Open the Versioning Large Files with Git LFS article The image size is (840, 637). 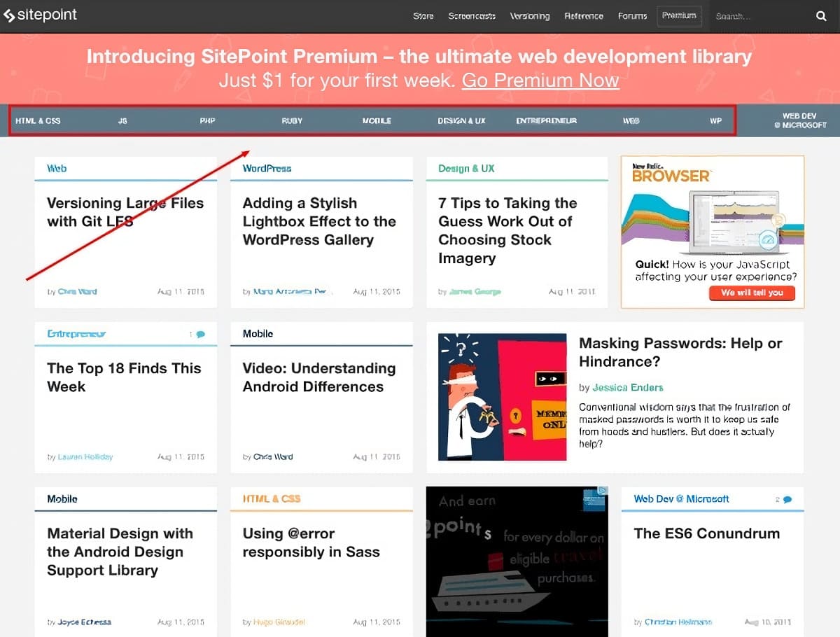click(x=125, y=212)
